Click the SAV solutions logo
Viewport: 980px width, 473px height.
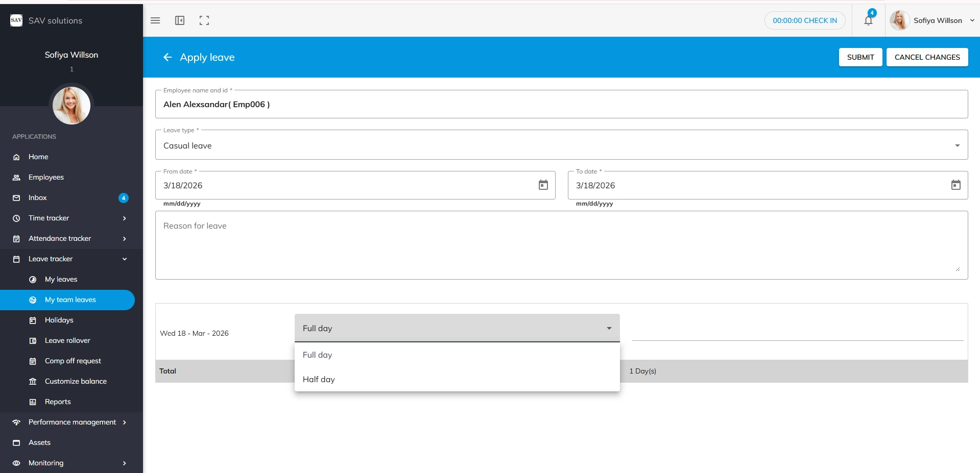tap(16, 20)
